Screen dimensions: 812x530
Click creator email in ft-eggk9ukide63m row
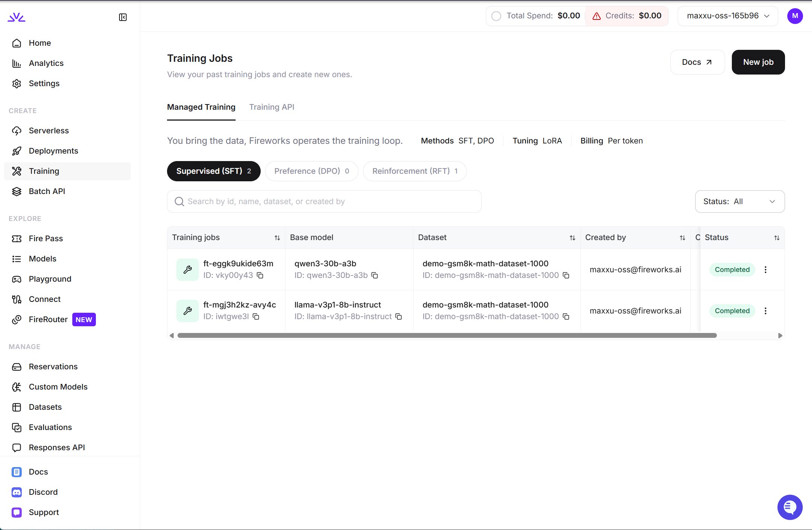(636, 270)
